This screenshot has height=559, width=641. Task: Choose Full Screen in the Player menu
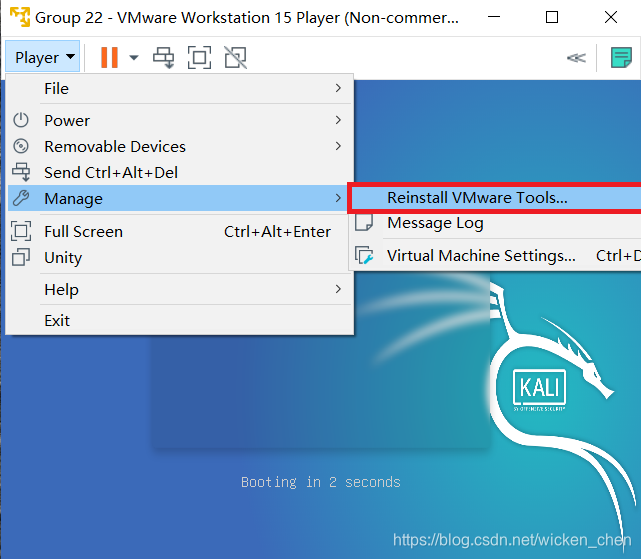(180, 231)
